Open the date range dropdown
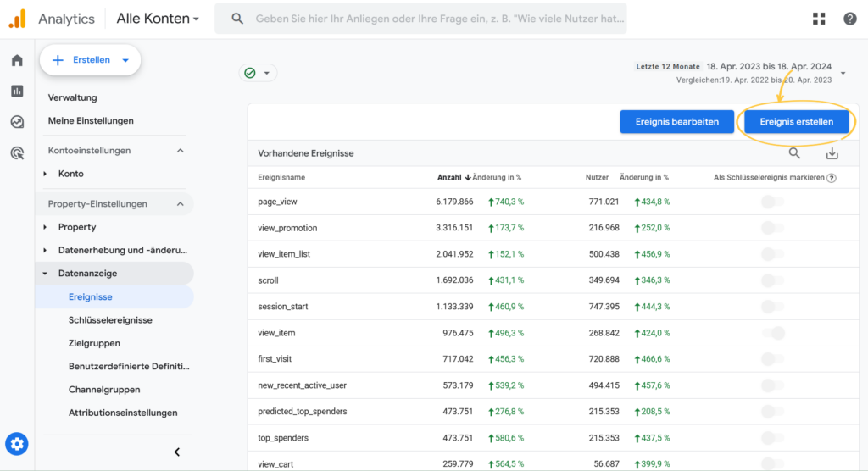Screen dimensions: 868x471 coord(843,74)
